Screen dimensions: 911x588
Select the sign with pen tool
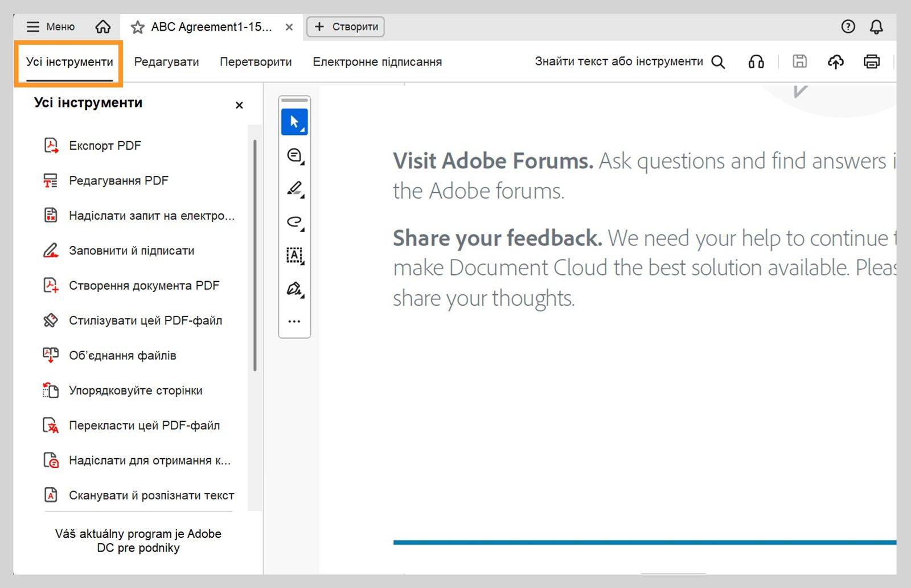tap(294, 289)
